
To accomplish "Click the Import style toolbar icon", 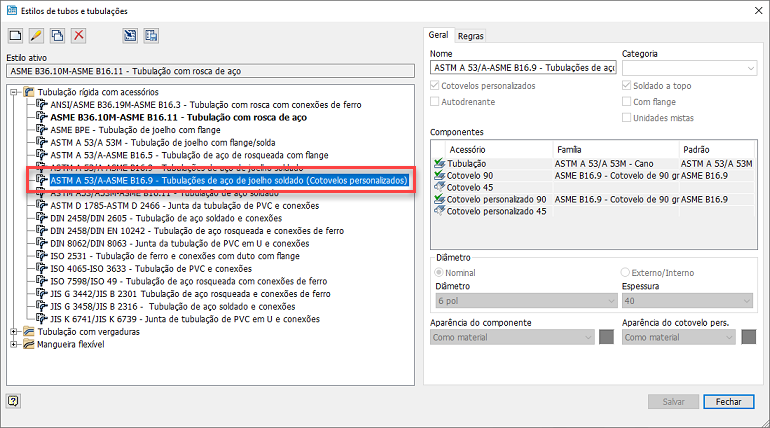I will 130,35.
